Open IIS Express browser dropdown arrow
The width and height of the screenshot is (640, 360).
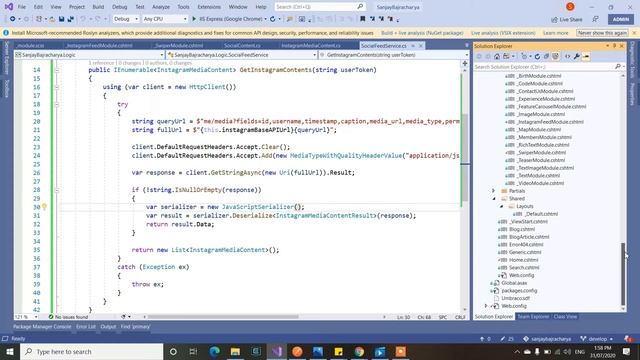[x=266, y=19]
